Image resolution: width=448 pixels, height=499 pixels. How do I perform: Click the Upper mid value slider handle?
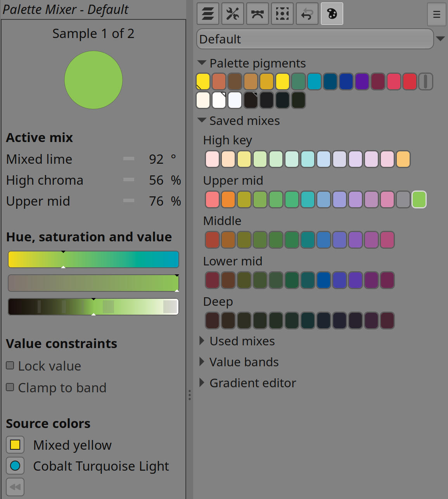pos(129,201)
